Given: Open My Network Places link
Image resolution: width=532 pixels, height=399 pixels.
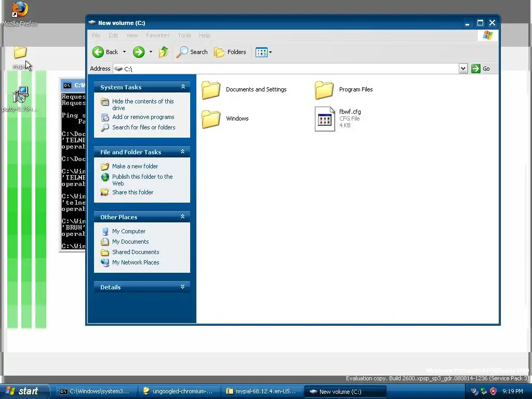Looking at the screenshot, I should tap(136, 262).
